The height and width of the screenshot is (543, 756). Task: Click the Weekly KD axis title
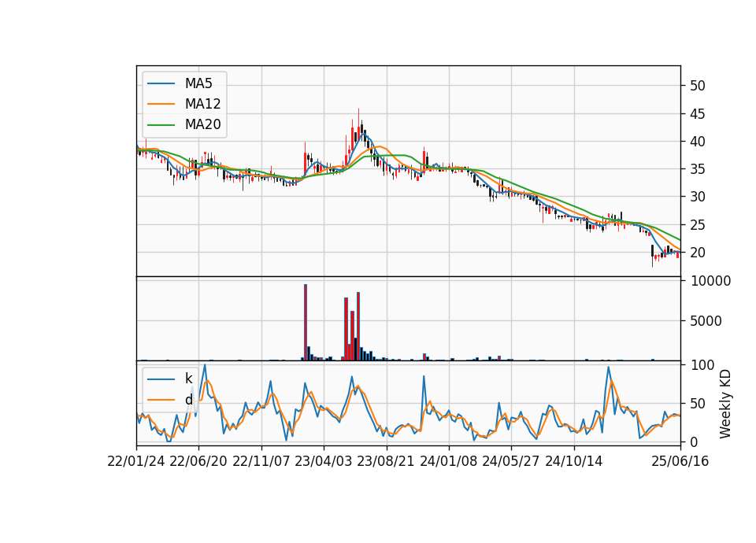725,404
